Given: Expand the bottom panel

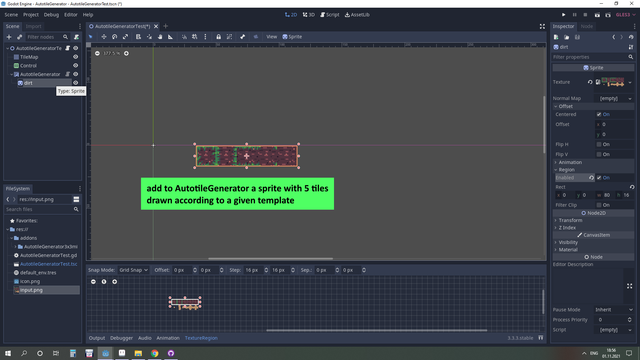Looking at the screenshot, I should (x=541, y=338).
